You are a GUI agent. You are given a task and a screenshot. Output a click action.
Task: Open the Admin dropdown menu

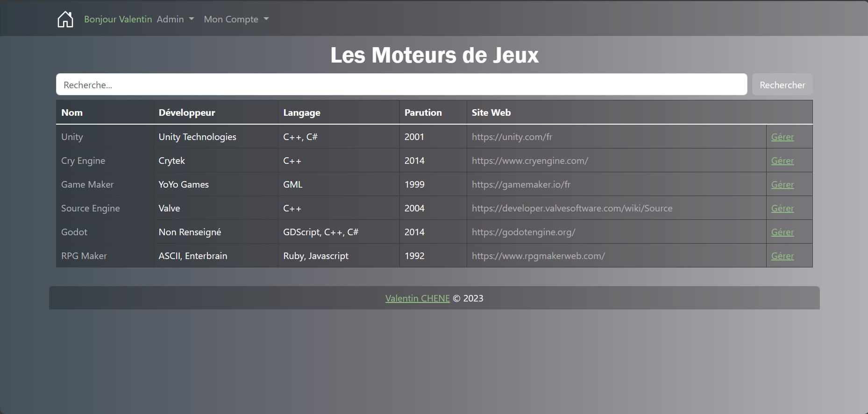[x=175, y=19]
